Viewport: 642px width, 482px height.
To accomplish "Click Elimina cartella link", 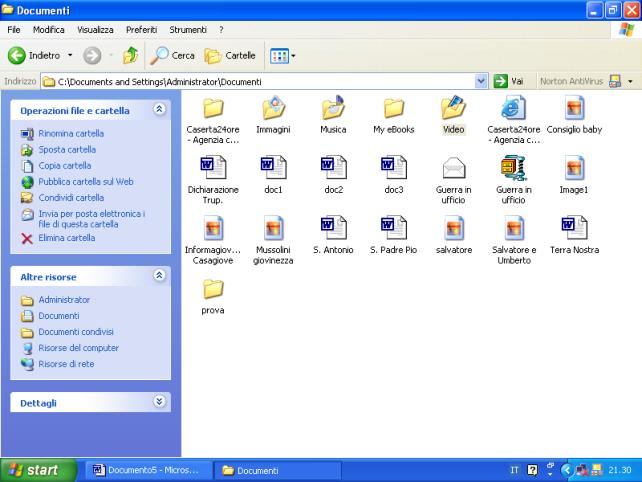I will (x=66, y=238).
